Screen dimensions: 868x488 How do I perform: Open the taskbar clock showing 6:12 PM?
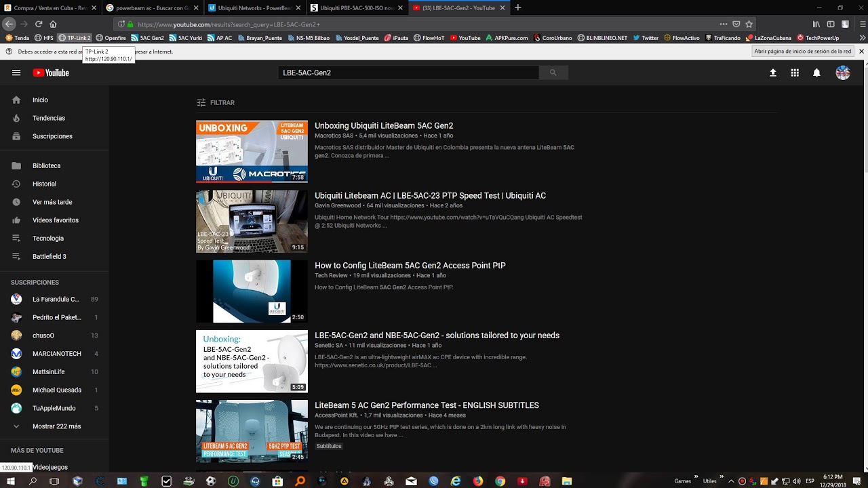[833, 481]
